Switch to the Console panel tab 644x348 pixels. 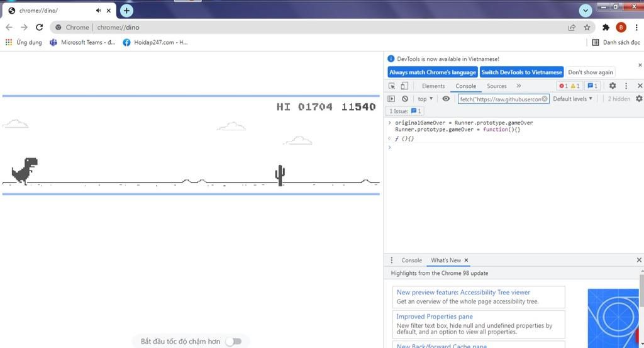466,86
